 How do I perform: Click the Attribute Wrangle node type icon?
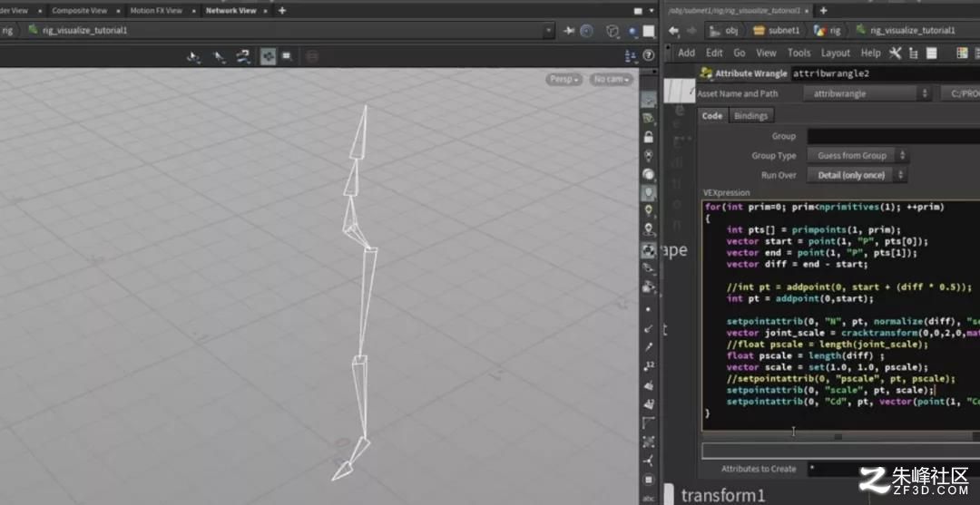[706, 73]
